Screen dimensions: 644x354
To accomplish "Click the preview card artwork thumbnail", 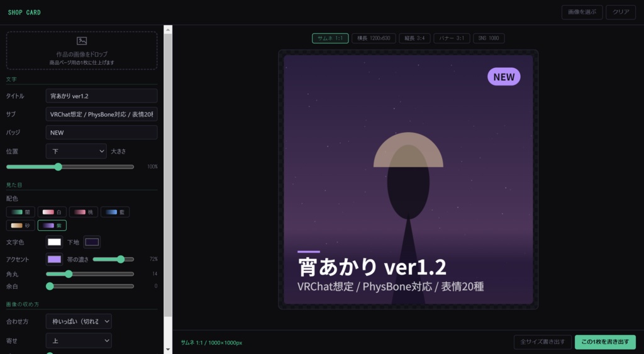I will [408, 179].
